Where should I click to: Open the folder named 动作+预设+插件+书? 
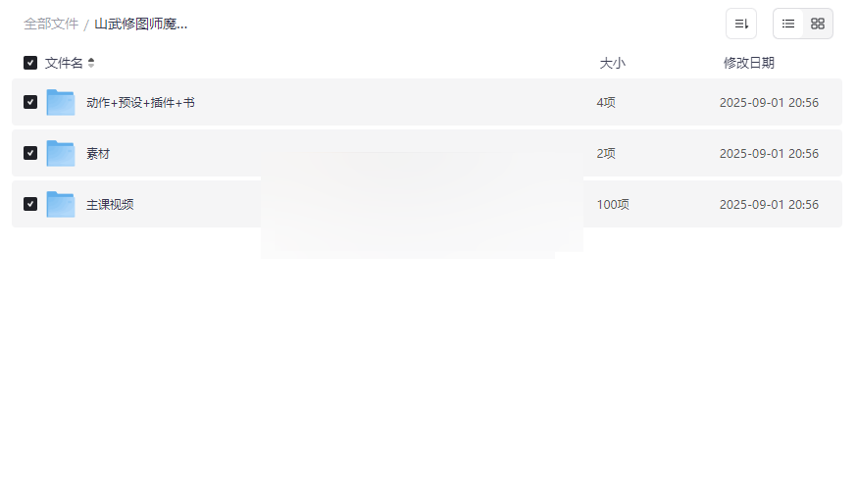(140, 102)
